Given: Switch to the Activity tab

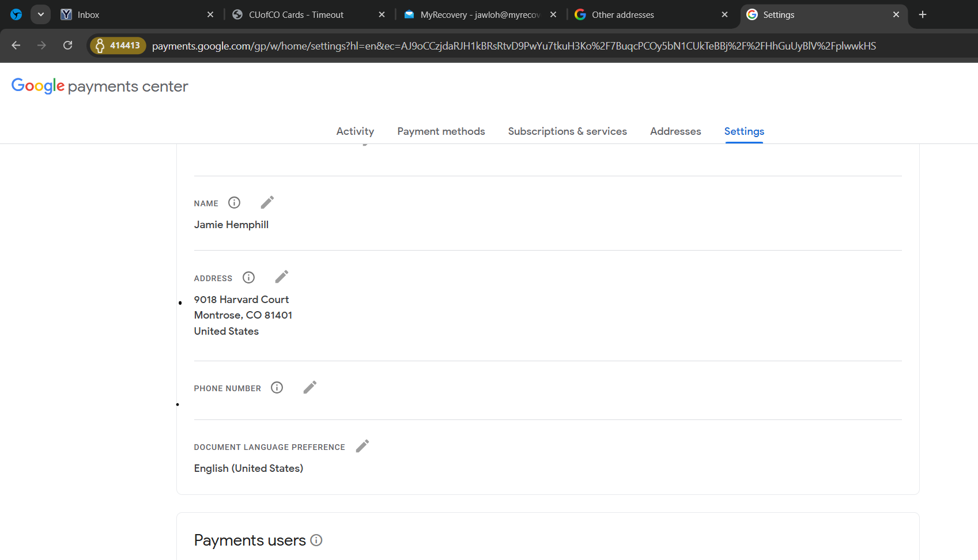Looking at the screenshot, I should point(355,131).
